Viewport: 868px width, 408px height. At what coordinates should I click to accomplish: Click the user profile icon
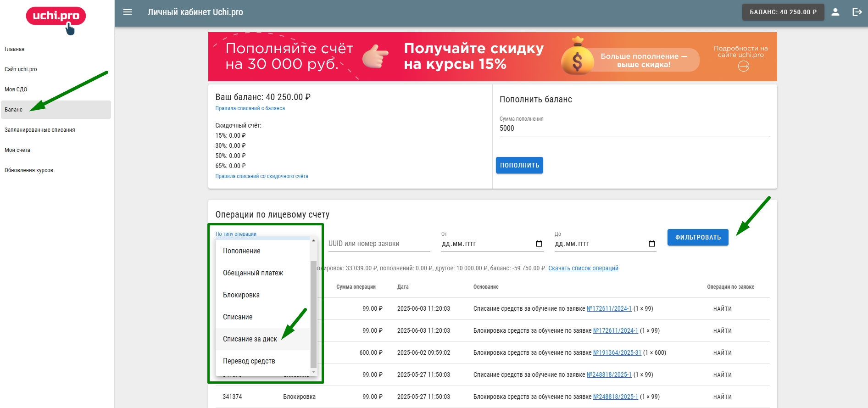tap(835, 12)
